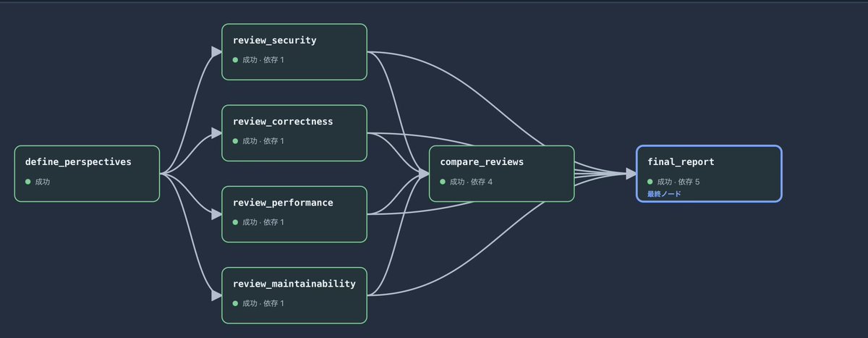
Task: Click the green status dot in review_correctness
Action: pyautogui.click(x=236, y=140)
